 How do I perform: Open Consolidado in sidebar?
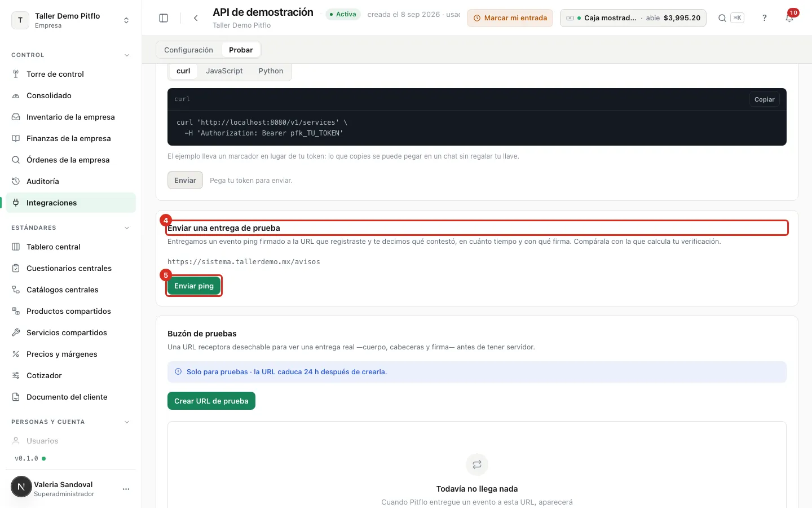(70, 95)
